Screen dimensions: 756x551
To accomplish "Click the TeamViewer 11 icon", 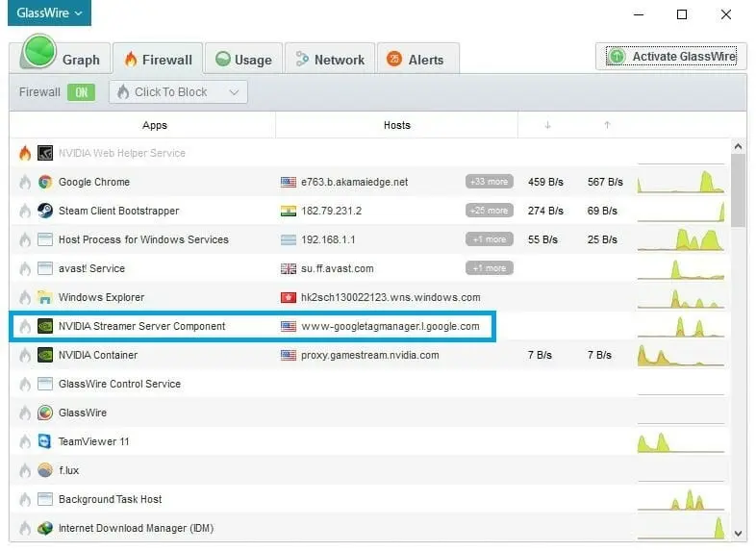I will pyautogui.click(x=45, y=441).
